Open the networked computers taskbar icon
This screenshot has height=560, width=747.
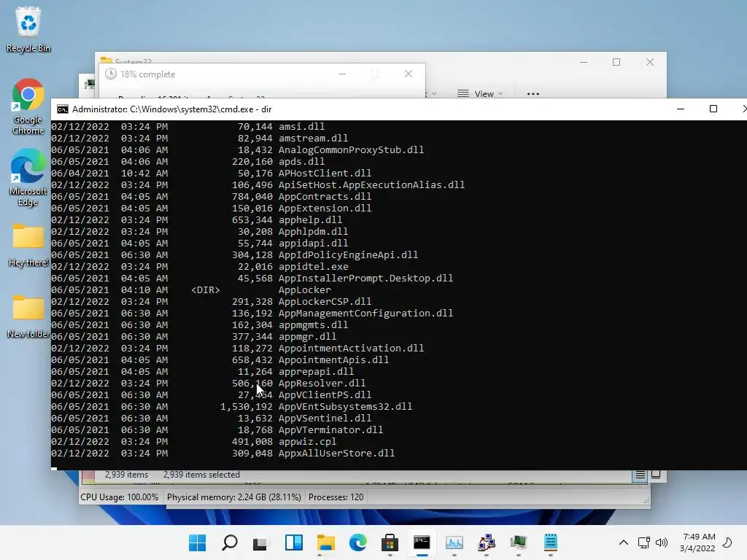487,542
